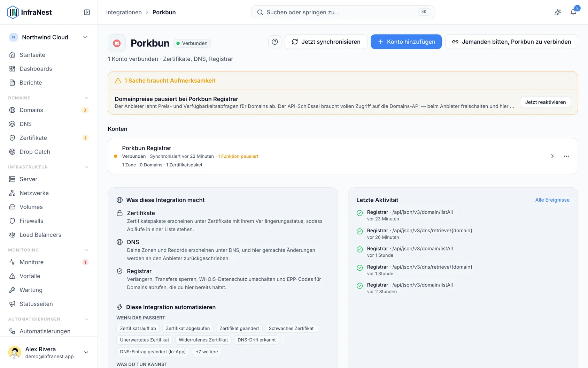Image resolution: width=588 pixels, height=368 pixels.
Task: Click the Netzwerke sidebar icon
Action: (x=12, y=193)
